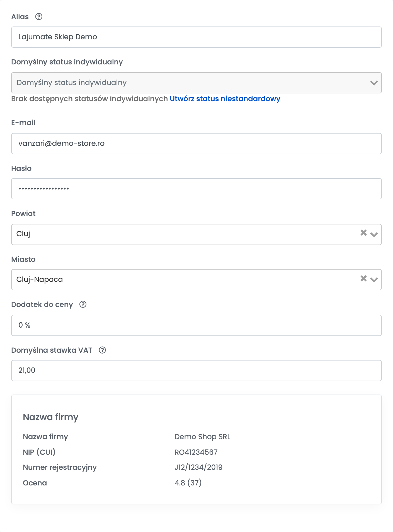393x532 pixels.
Task: Click the Powiat field label
Action: [23, 214]
